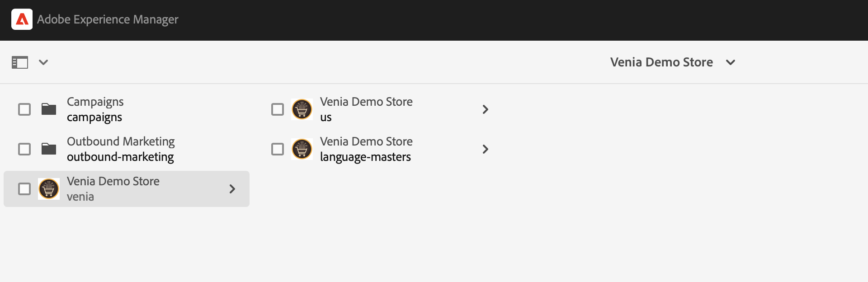The height and width of the screenshot is (282, 868).
Task: Expand the us page chevron
Action: click(x=486, y=109)
